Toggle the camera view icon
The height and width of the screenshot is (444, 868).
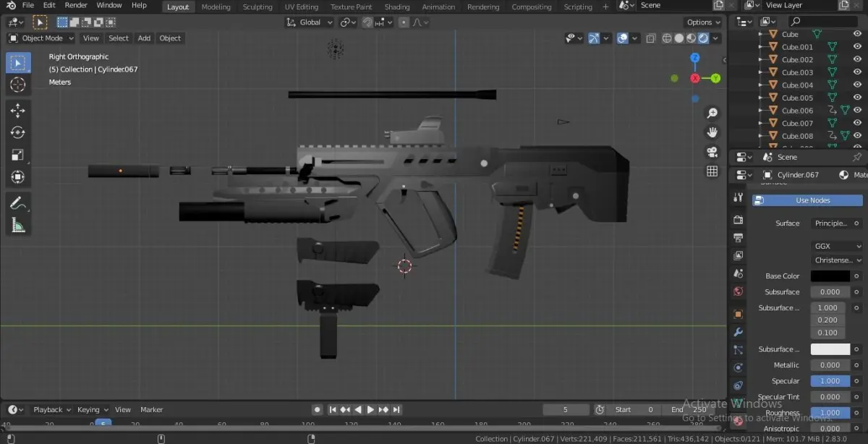click(x=712, y=152)
